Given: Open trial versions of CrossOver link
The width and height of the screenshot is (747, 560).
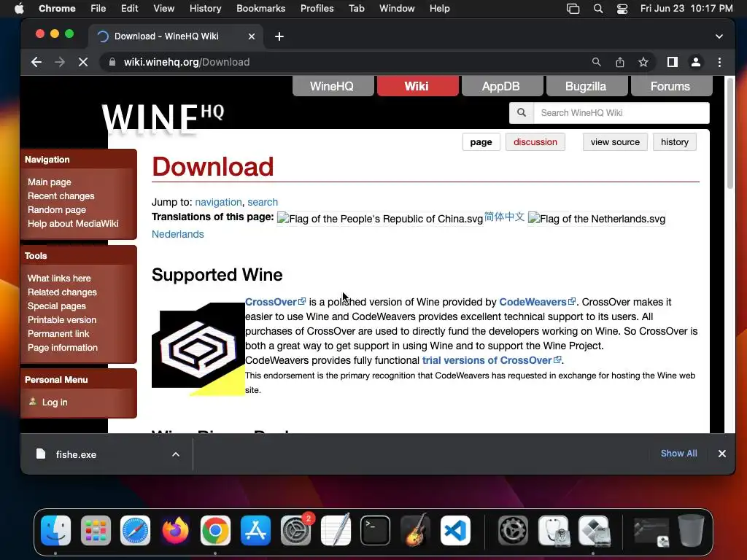Looking at the screenshot, I should pyautogui.click(x=492, y=360).
